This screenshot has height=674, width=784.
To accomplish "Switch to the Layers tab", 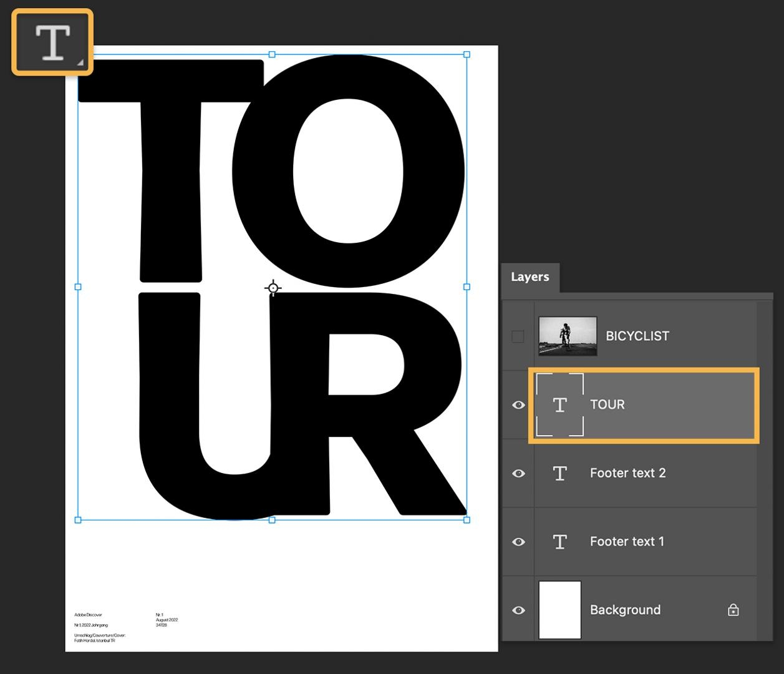I will 530,277.
